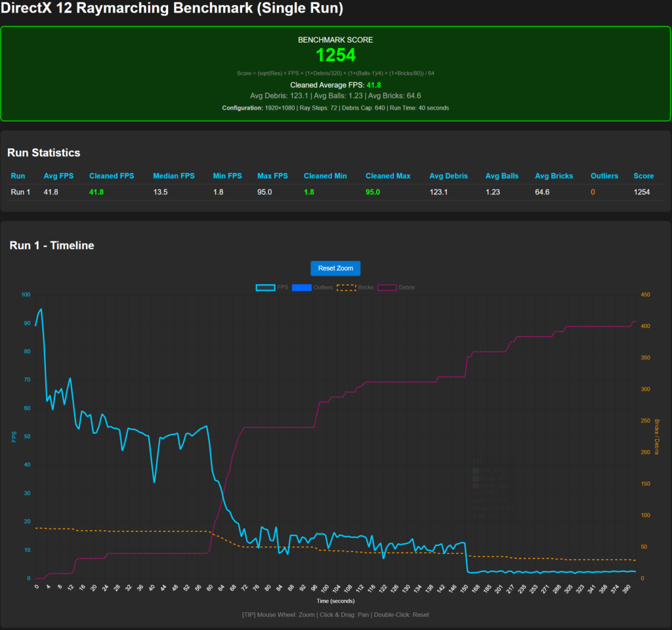Toggle the Debris dataset legend label

(406, 287)
